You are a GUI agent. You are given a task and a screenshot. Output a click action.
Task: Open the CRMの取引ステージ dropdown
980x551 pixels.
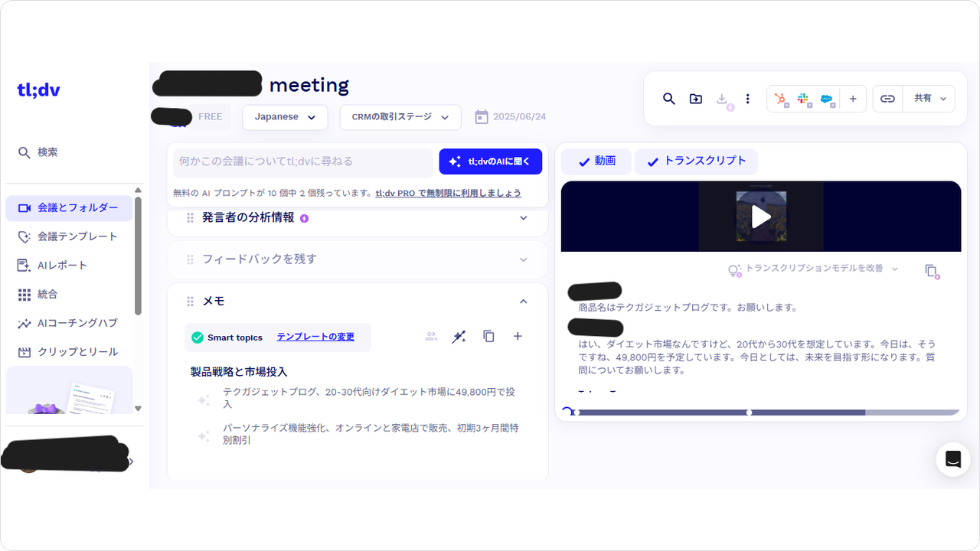click(400, 117)
